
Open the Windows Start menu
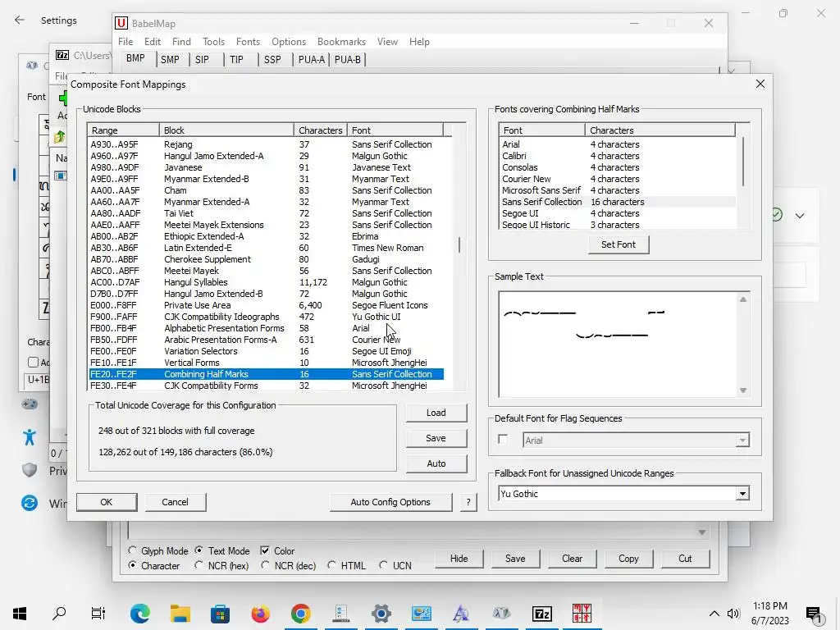point(20,614)
